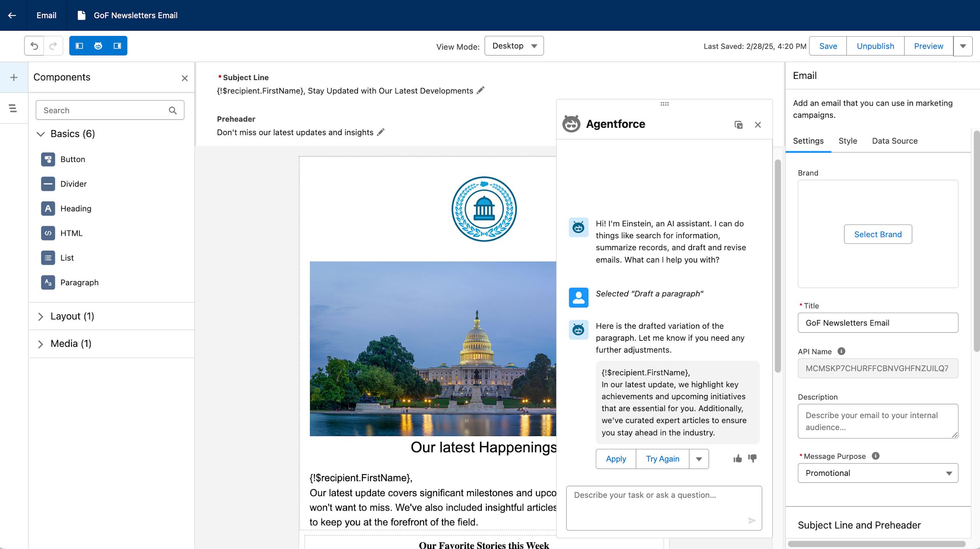980x549 pixels.
Task: Click the horizontal scrollbar in Email panel
Action: [877, 544]
